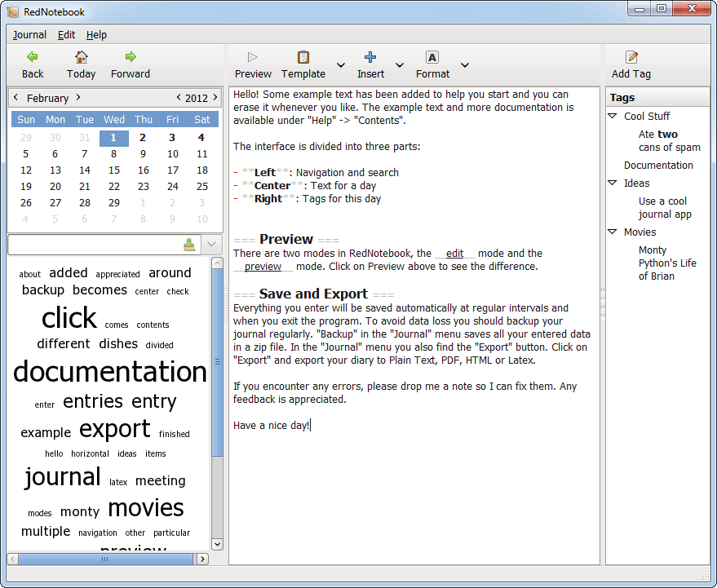
Task: Click the Forward green arrow icon
Action: coord(131,57)
